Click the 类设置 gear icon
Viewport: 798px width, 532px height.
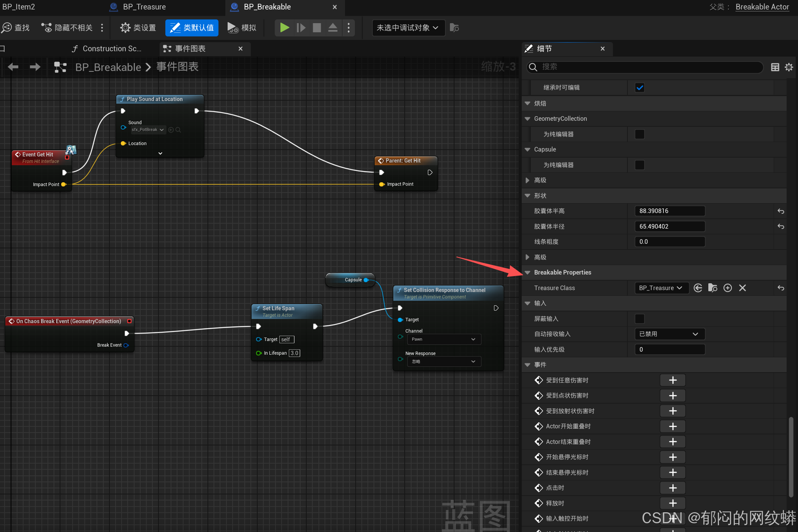tap(125, 28)
